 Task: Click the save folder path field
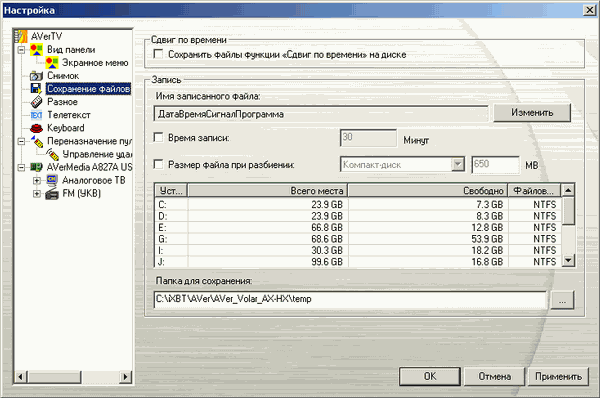(350, 299)
